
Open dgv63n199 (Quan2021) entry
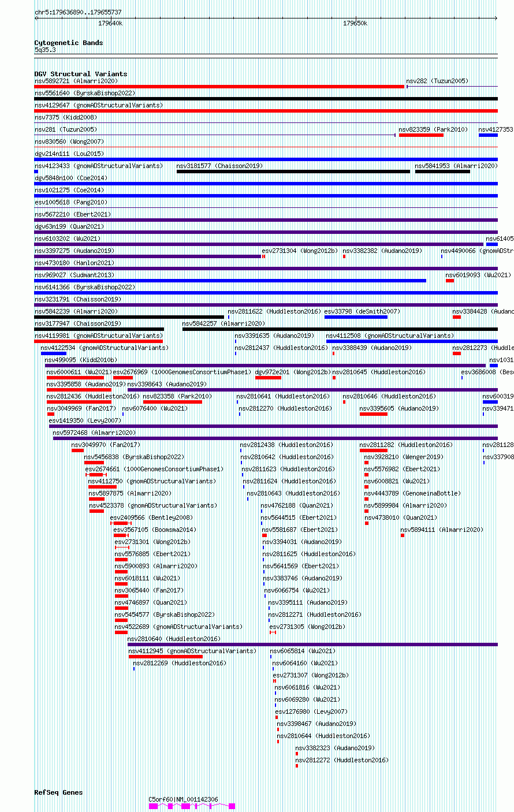pos(69,226)
